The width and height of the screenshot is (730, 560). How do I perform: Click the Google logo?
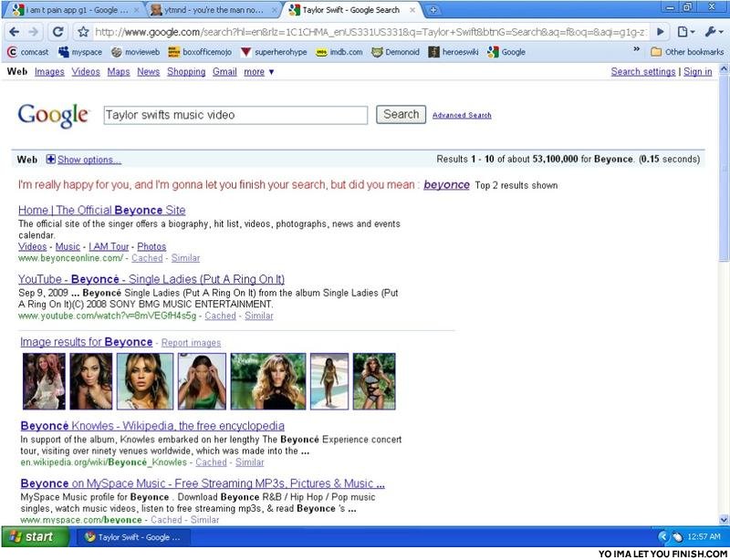pyautogui.click(x=53, y=116)
